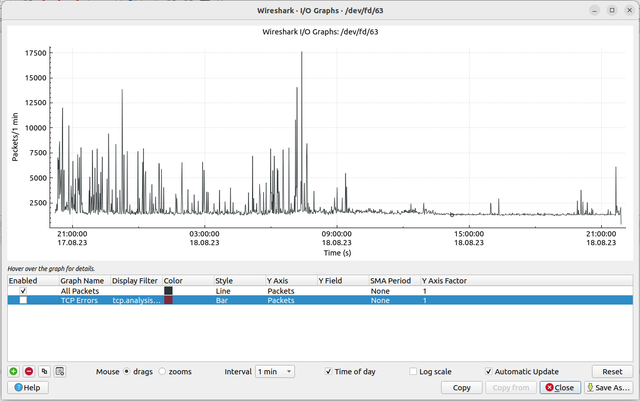Toggle Automatic Update checkbox
The height and width of the screenshot is (401, 640).
coord(489,371)
